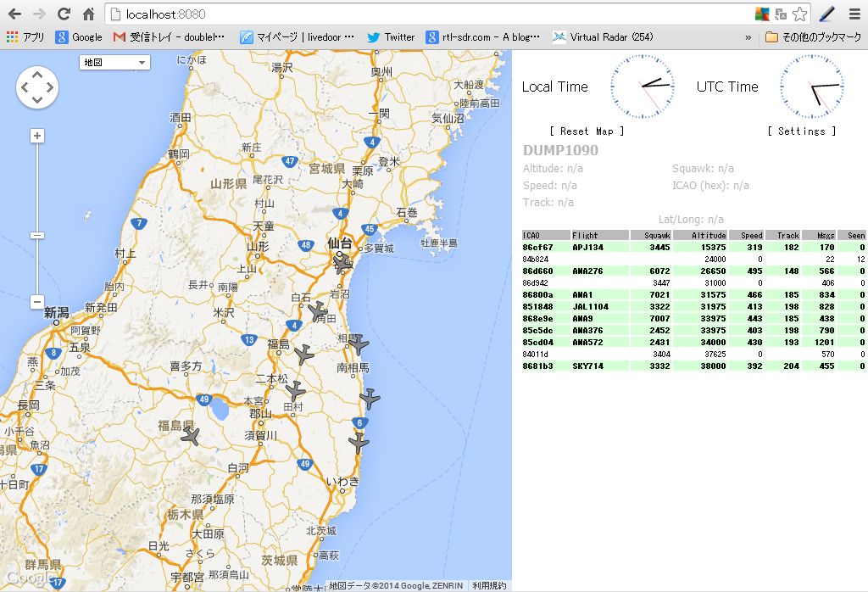The image size is (868, 592).
Task: Click the Reset Map link
Action: [587, 131]
